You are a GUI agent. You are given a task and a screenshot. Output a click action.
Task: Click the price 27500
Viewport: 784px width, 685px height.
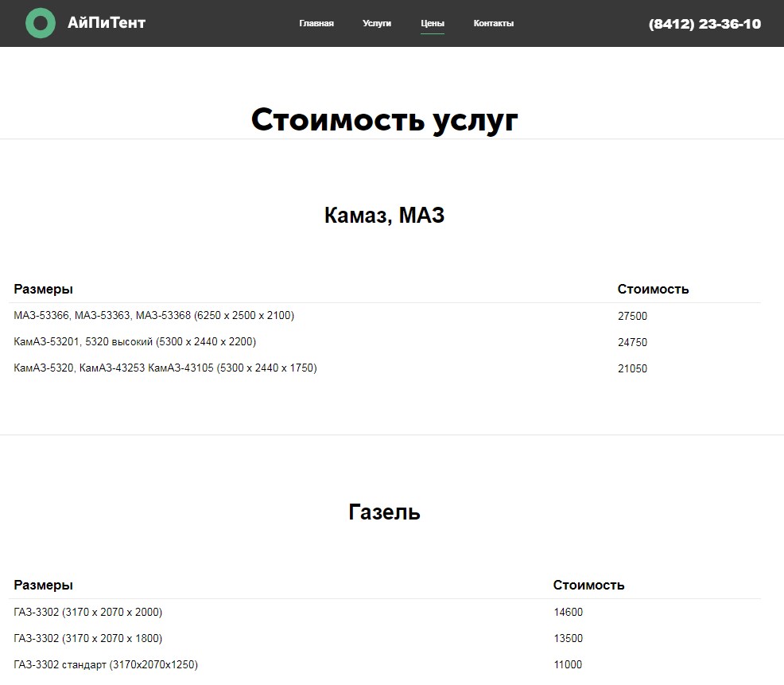pos(632,316)
